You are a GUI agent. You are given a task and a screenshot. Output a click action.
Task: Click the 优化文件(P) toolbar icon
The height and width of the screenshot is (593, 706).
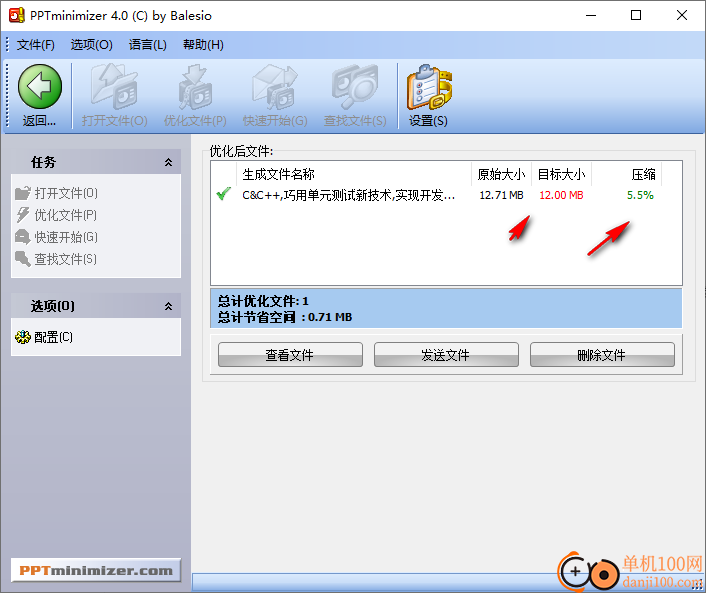(x=195, y=87)
